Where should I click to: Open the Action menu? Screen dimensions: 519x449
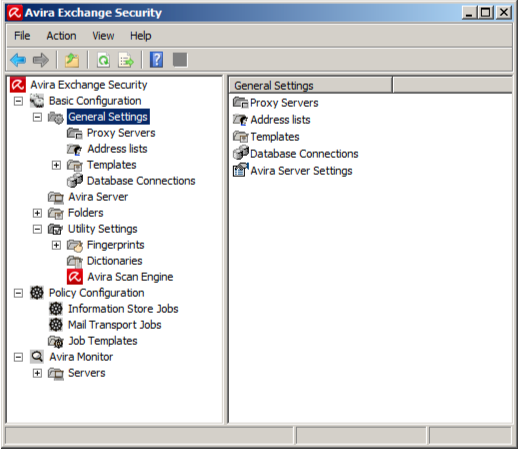61,36
